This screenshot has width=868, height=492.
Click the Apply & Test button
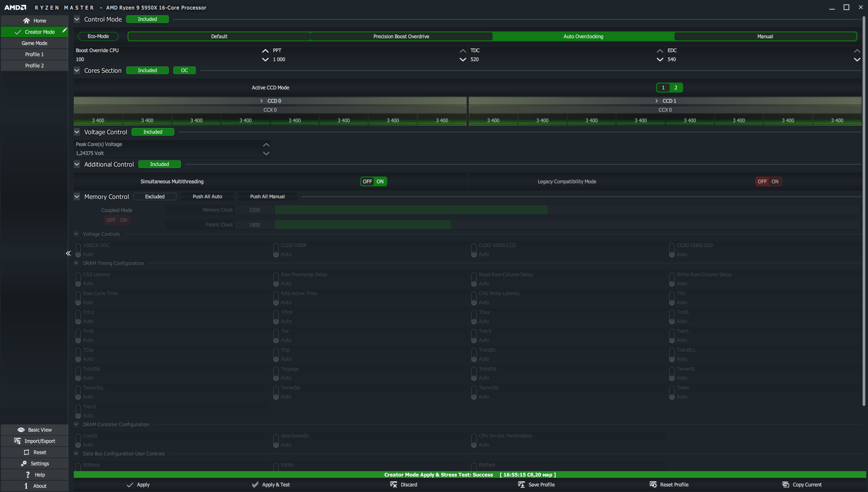pos(271,485)
